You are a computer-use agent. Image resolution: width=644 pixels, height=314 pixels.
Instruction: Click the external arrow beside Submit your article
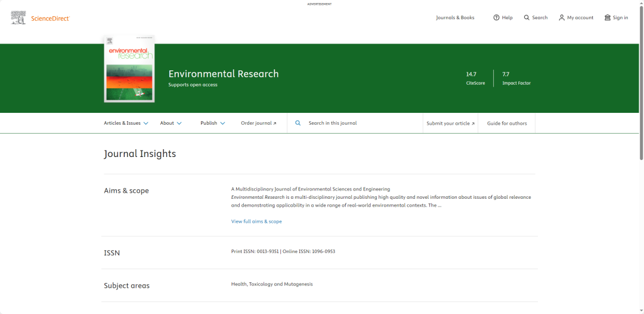point(473,124)
